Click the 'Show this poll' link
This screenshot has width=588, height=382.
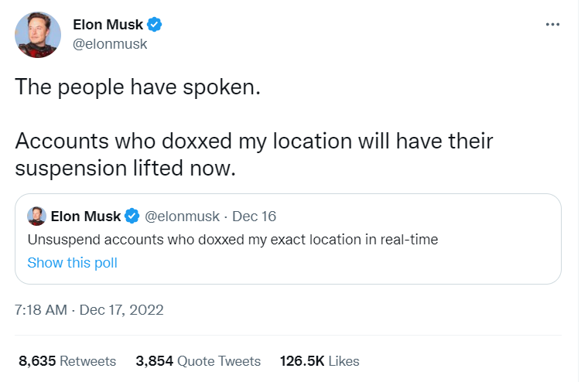[72, 263]
